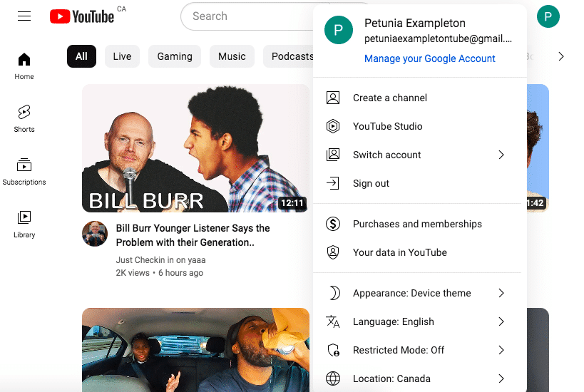Click the Location globe icon
The height and width of the screenshot is (392, 584).
(x=332, y=378)
